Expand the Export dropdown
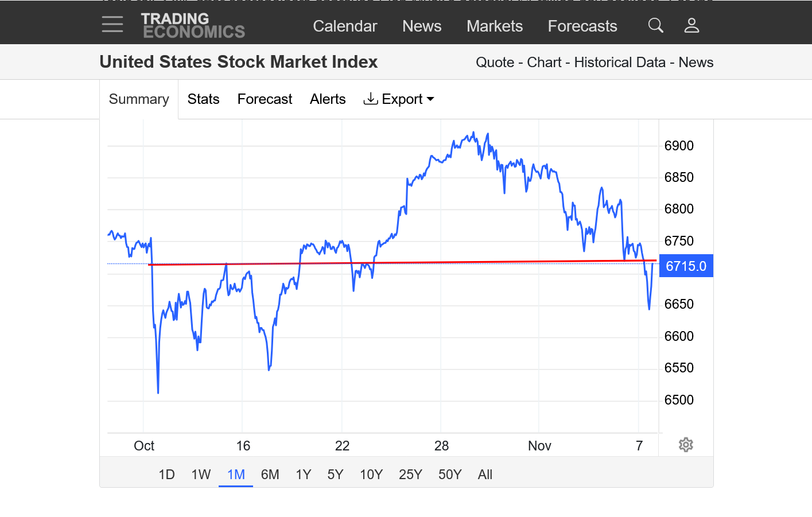Image resolution: width=812 pixels, height=517 pixels. [399, 99]
